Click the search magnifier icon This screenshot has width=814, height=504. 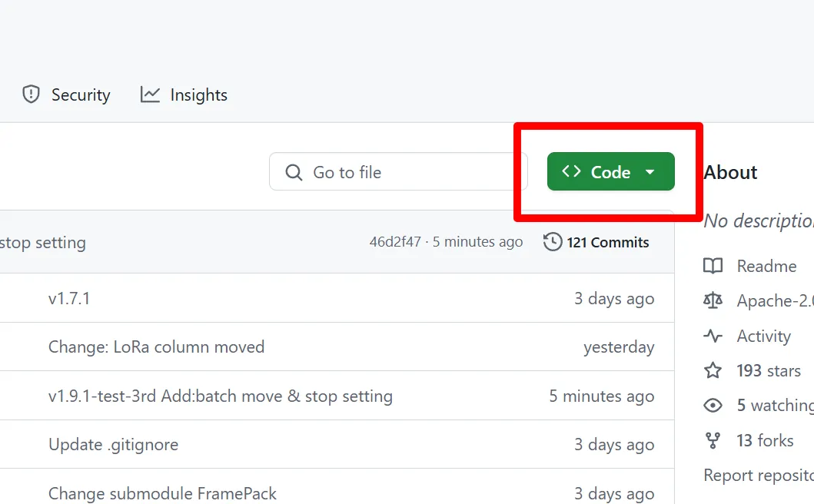coord(294,172)
